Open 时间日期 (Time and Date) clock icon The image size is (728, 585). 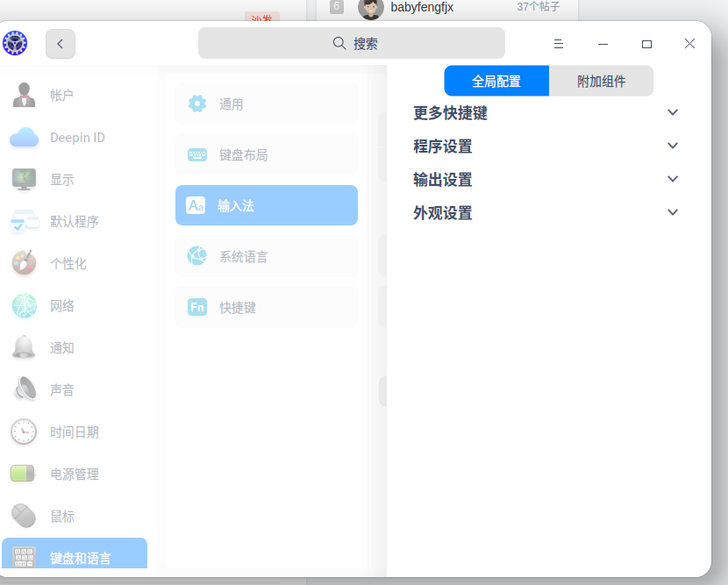(x=23, y=432)
